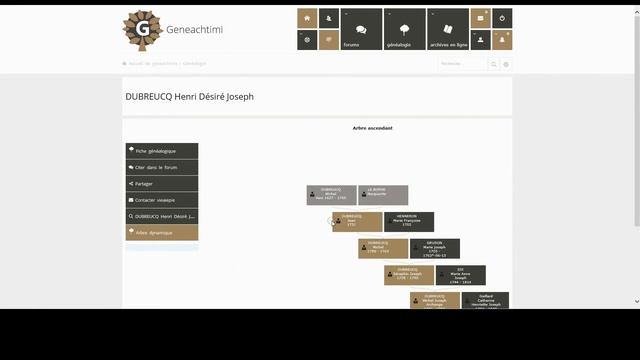This screenshot has height=360, width=640.
Task: Click the scrollbar up arrow
Action: click(x=637, y=12)
